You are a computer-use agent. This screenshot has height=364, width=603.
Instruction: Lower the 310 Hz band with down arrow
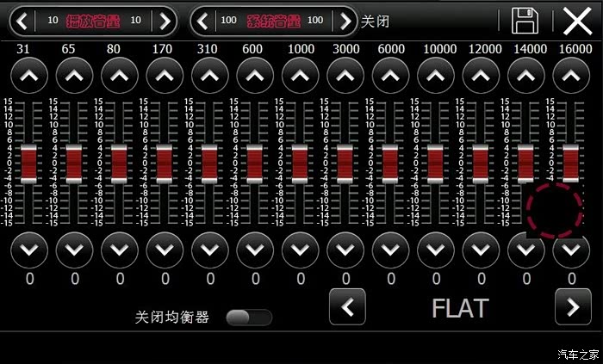click(x=209, y=250)
